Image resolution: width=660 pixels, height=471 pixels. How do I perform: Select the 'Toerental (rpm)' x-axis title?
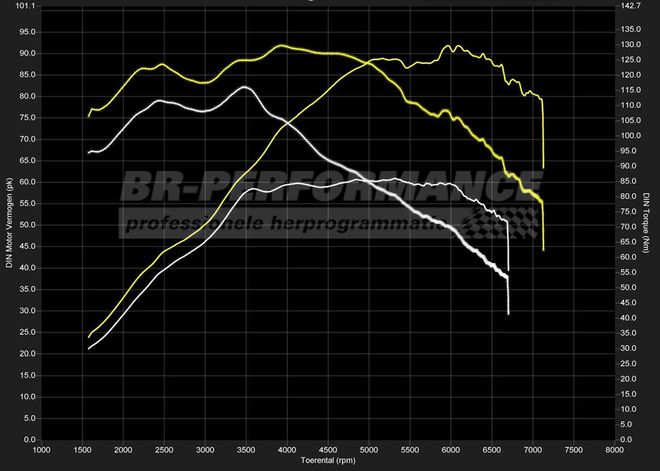tap(330, 461)
